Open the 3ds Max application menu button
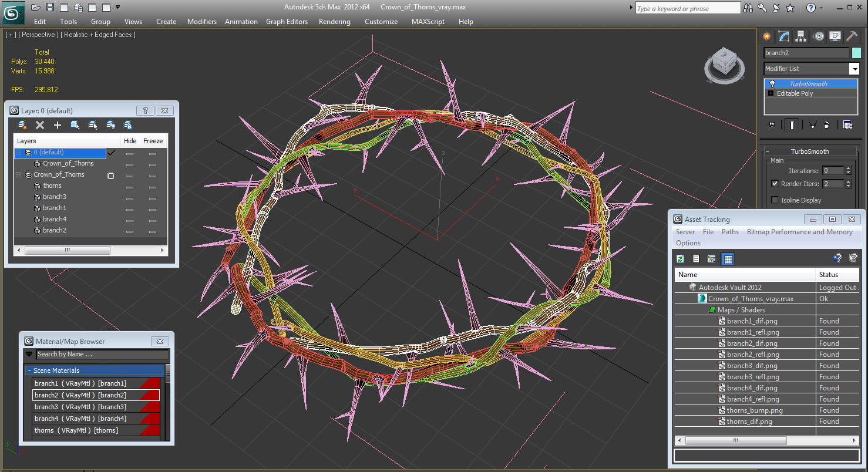Screen dimensions: 868x472 click(12, 12)
